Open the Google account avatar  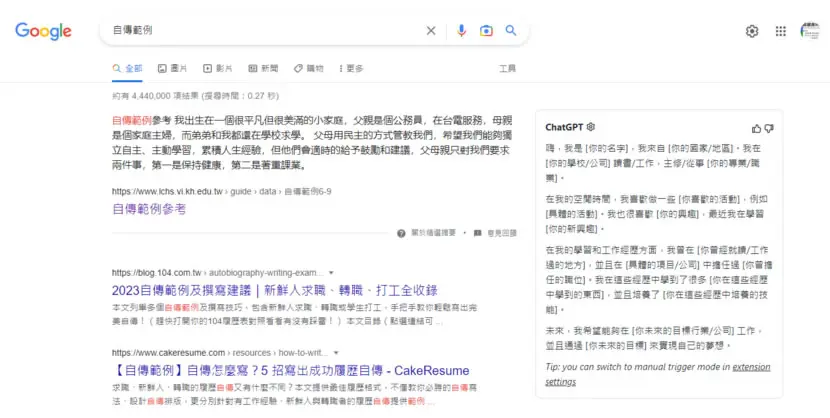pos(810,31)
